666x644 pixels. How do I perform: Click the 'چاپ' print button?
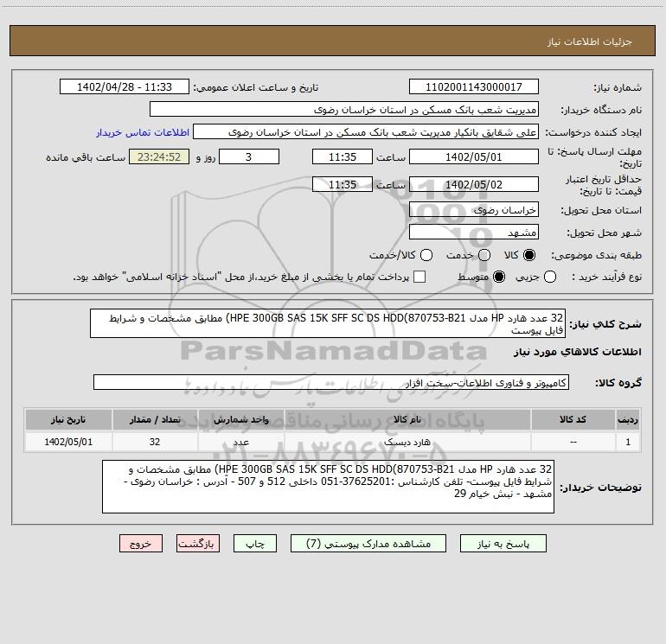point(255,544)
